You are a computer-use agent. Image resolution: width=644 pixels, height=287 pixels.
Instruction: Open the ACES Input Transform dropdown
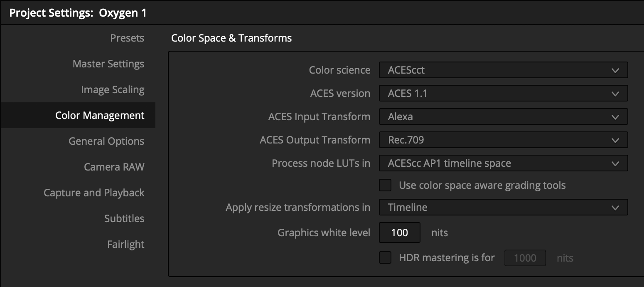click(503, 116)
